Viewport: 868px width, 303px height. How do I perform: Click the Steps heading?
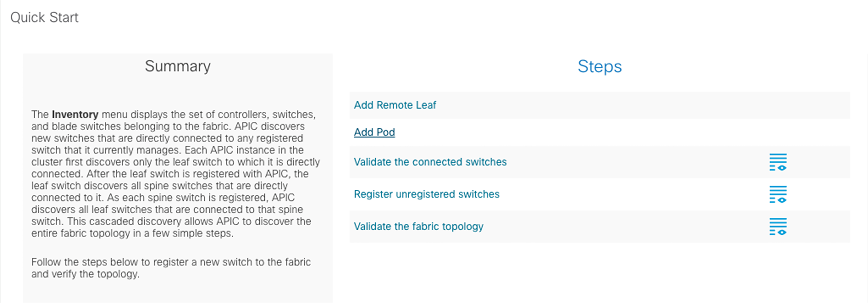(x=599, y=66)
